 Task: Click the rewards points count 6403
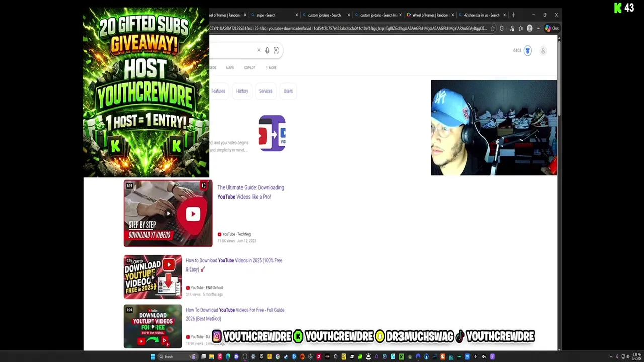[517, 50]
